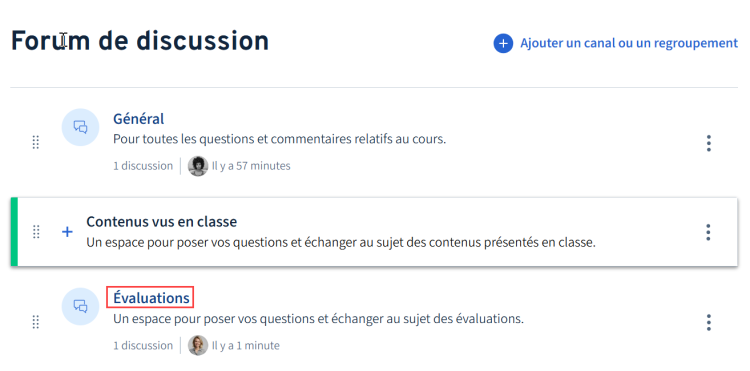The height and width of the screenshot is (371, 750).
Task: Click the blue plus circle icon
Action: coord(503,44)
